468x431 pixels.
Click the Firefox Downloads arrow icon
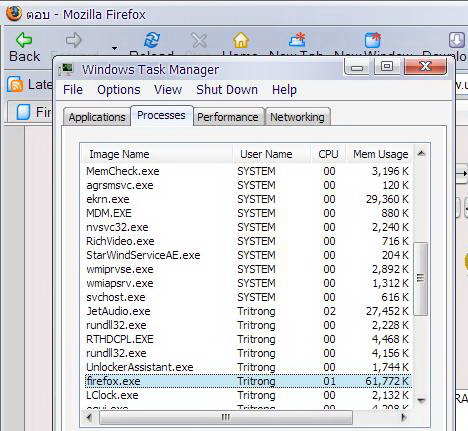pyautogui.click(x=456, y=40)
